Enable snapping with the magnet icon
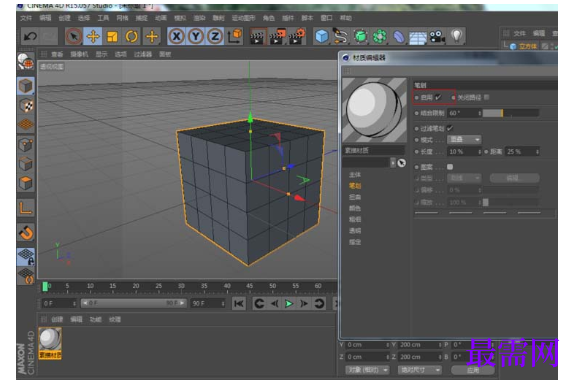This screenshot has width=578, height=384. click(x=26, y=233)
